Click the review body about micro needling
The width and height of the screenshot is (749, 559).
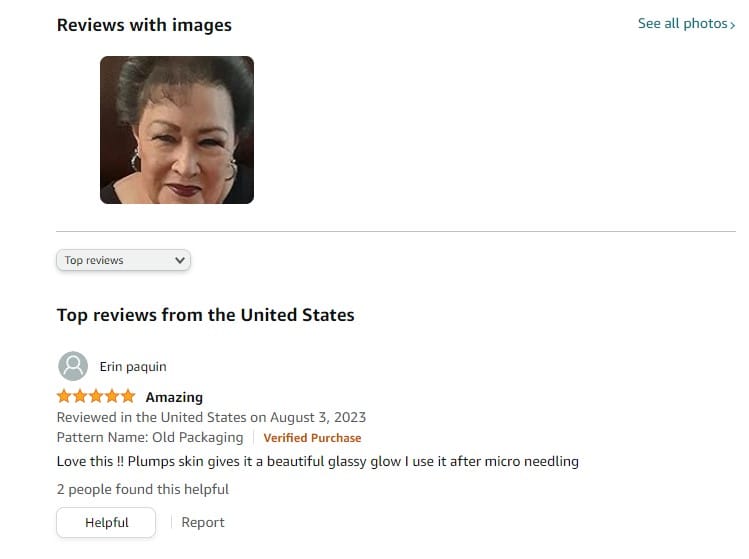[318, 462]
